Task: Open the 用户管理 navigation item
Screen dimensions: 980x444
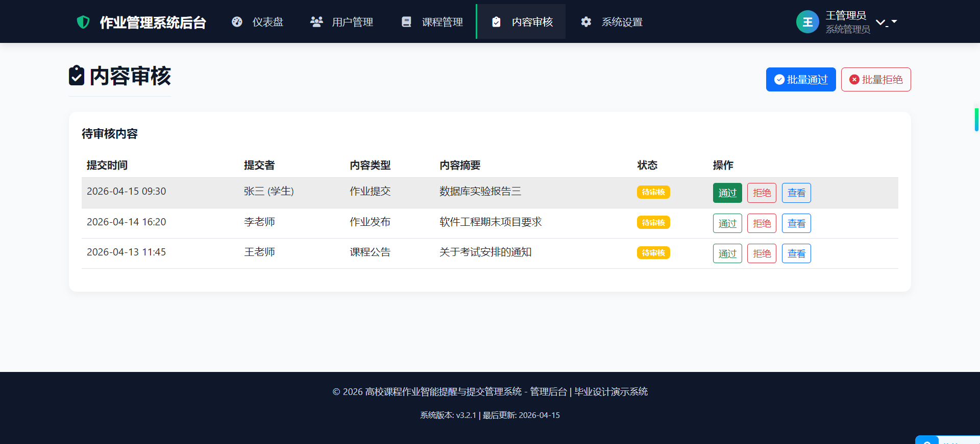Action: click(342, 22)
